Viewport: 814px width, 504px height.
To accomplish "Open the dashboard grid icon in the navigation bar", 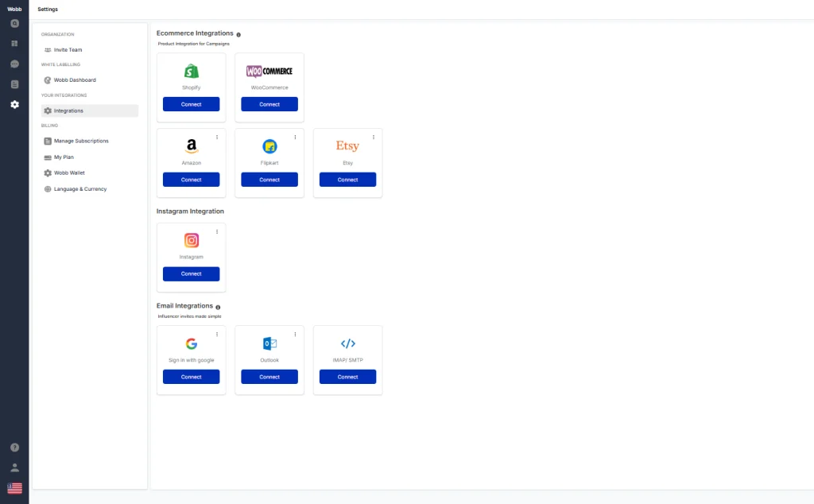I will (x=14, y=44).
